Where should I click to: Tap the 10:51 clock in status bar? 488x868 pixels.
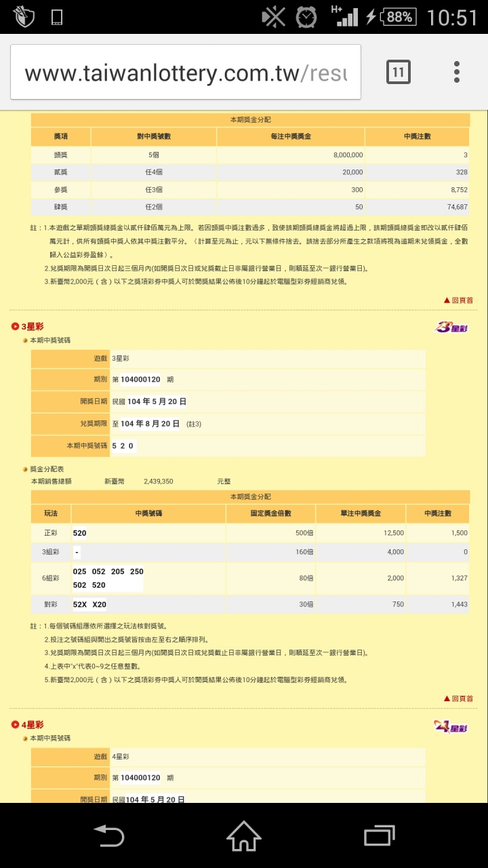pyautogui.click(x=452, y=18)
